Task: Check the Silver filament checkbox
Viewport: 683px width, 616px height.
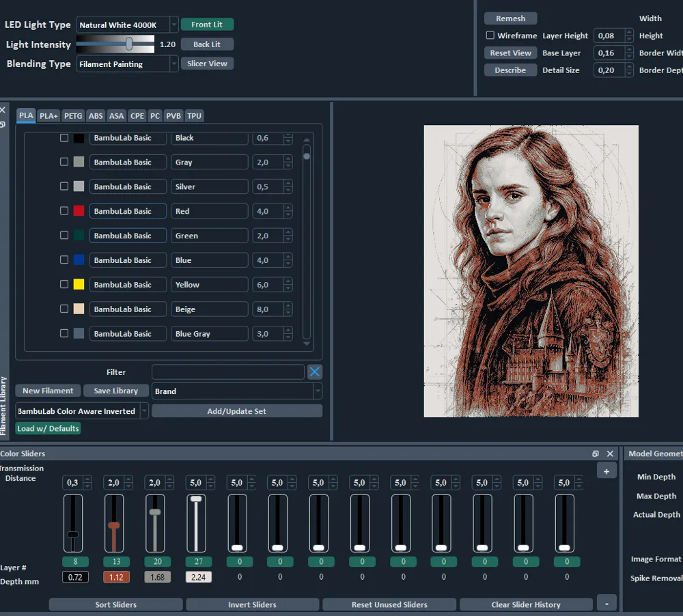Action: (x=64, y=186)
